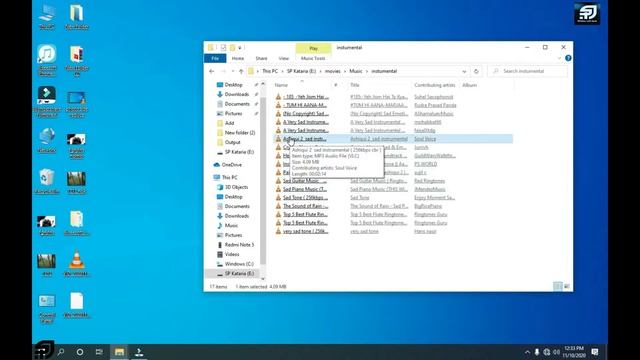Switch to the Home ribbon tab

coord(238,58)
